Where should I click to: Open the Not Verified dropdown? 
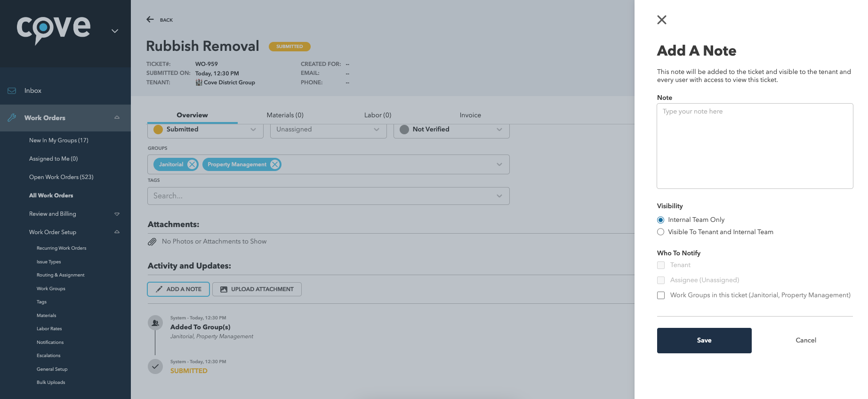click(x=451, y=130)
